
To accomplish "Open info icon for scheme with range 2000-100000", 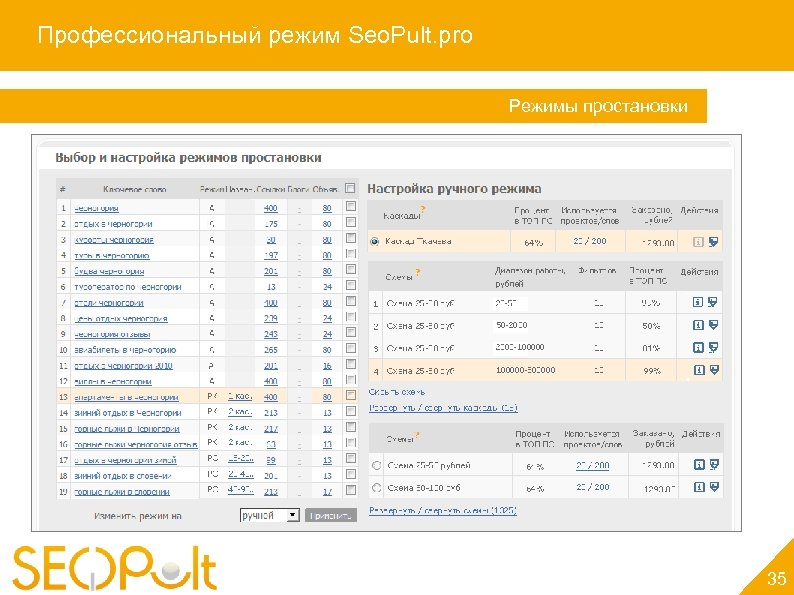I will click(698, 347).
